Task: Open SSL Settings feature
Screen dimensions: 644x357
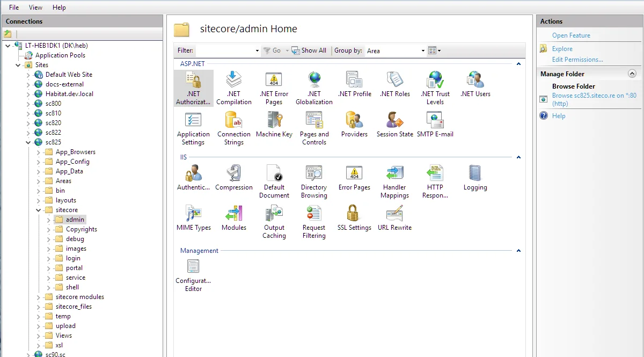Action: 355,218
